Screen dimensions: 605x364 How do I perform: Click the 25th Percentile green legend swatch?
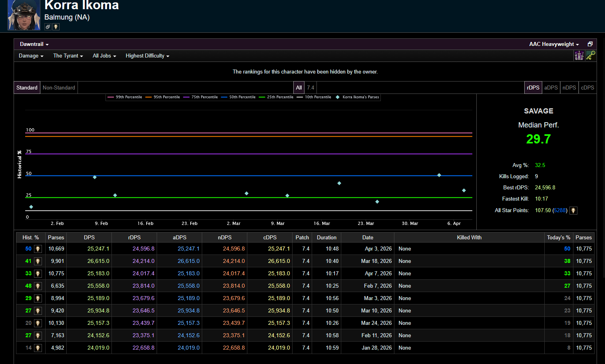(262, 97)
